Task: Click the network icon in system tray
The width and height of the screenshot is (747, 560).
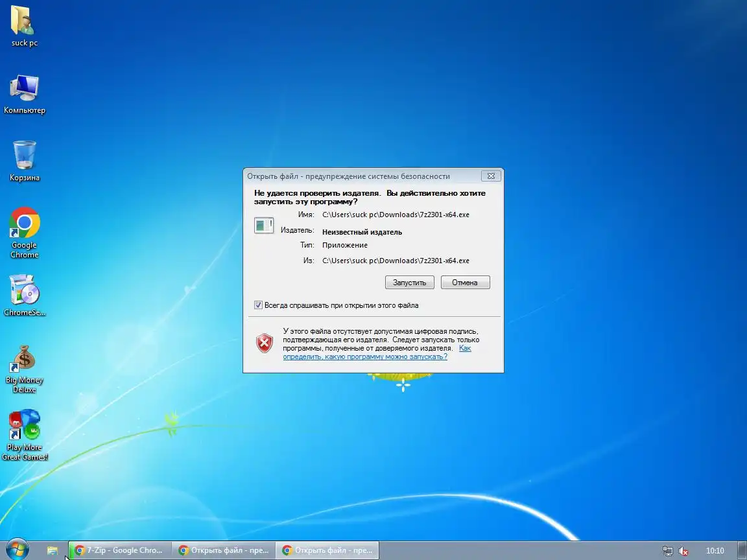Action: pos(667,551)
